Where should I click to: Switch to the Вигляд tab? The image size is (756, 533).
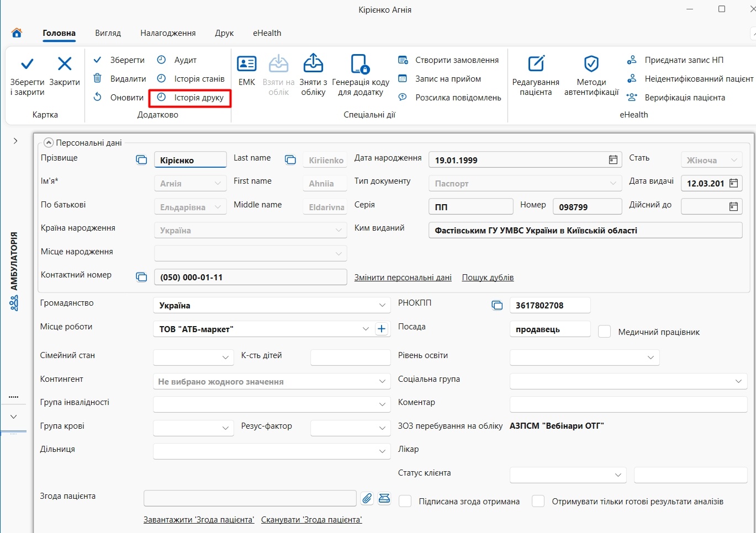pos(108,33)
